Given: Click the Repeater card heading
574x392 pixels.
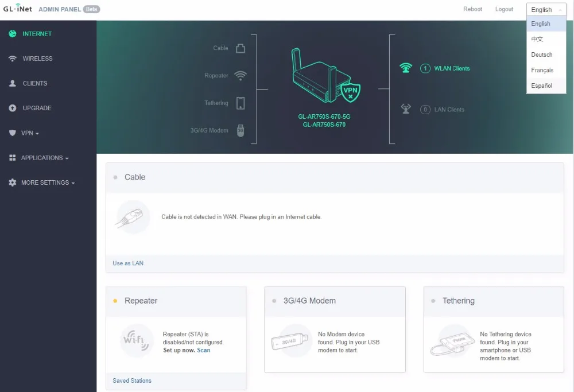Looking at the screenshot, I should click(x=141, y=301).
